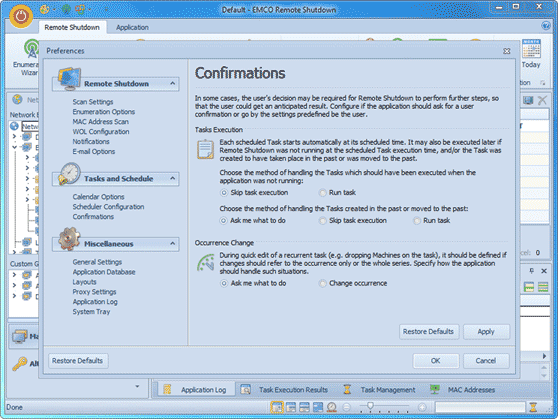This screenshot has height=419, width=558.
Task: Expand first Custom Groups tree node
Action: point(14,275)
